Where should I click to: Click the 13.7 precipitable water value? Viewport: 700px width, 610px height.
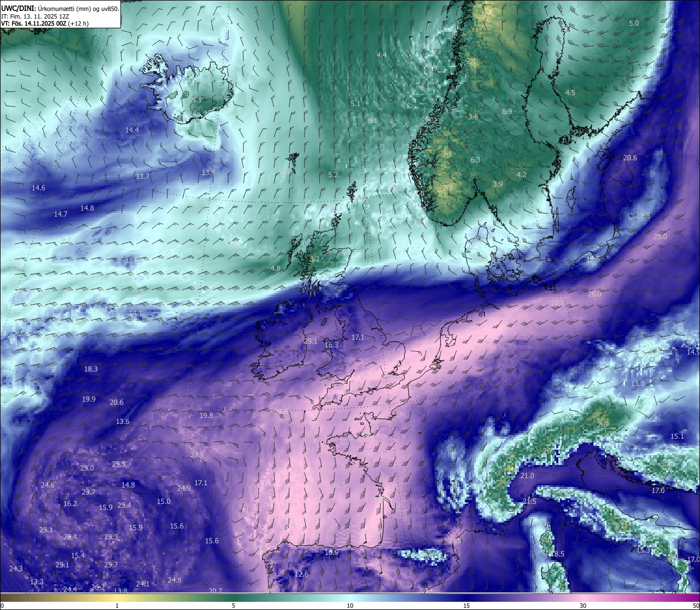coord(143,176)
